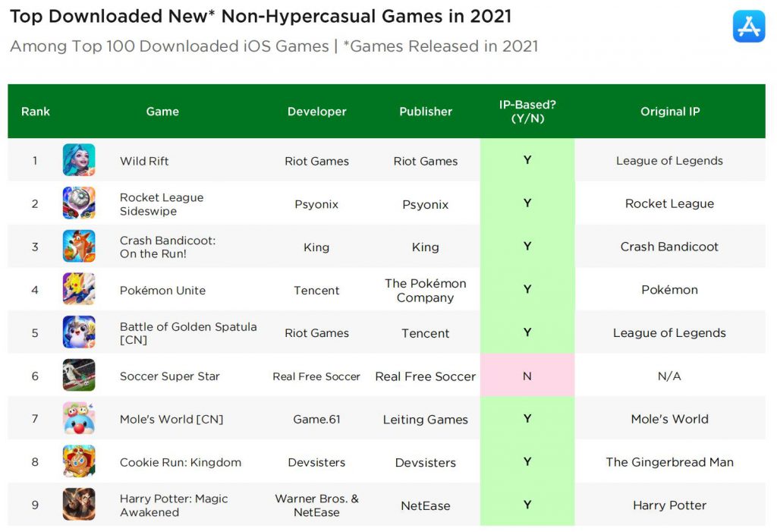Open the Crash Bandicoot game icon
Image resolution: width=777 pixels, height=532 pixels.
(79, 247)
